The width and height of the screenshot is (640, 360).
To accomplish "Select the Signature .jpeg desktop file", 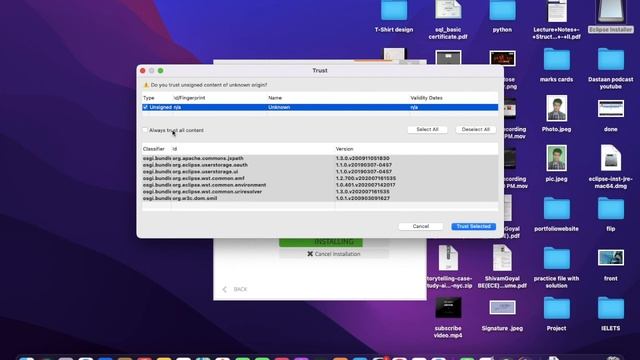I will [502, 308].
